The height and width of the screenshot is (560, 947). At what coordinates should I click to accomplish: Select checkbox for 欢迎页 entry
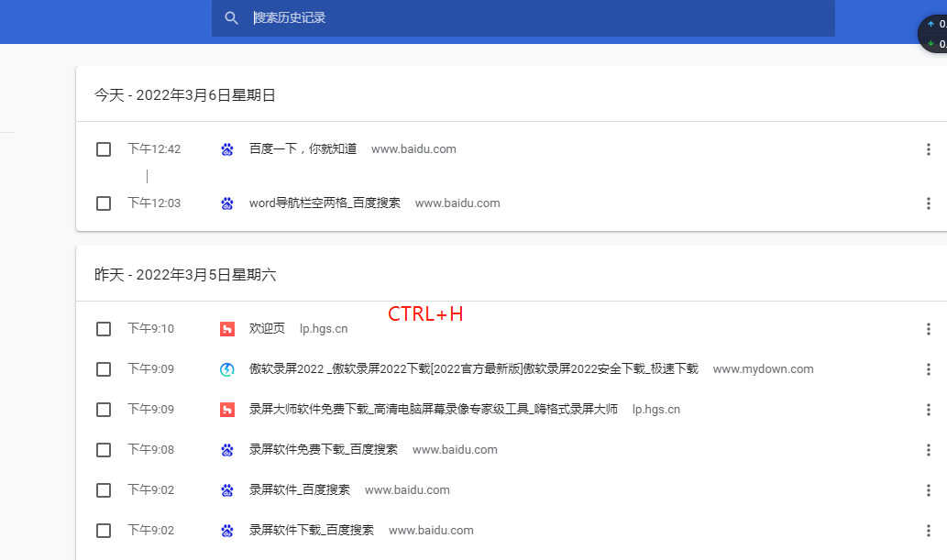point(104,329)
